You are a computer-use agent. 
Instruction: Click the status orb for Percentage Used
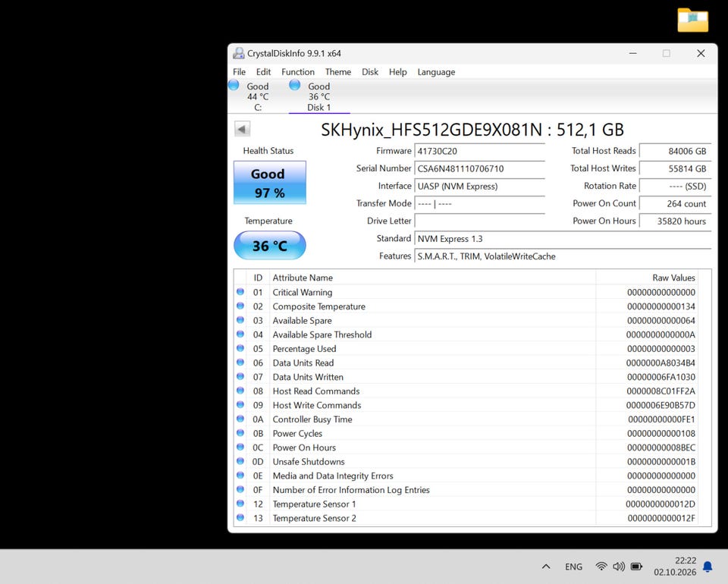point(240,348)
